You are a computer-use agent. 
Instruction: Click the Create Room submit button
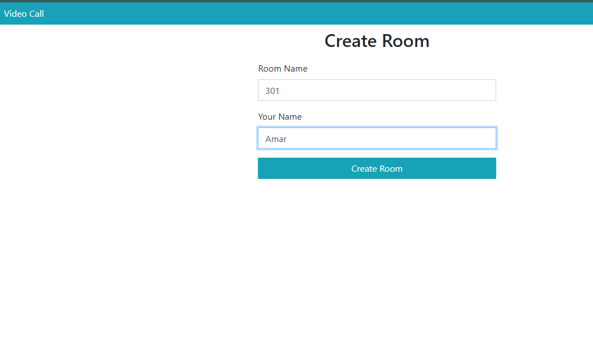[376, 168]
